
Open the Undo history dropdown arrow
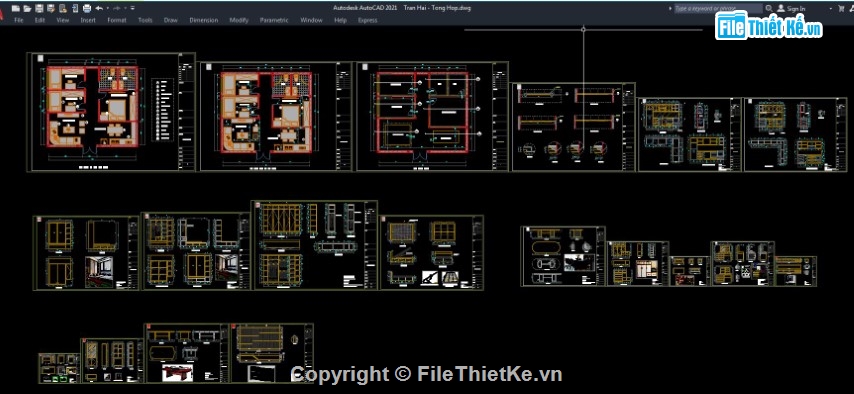click(107, 8)
